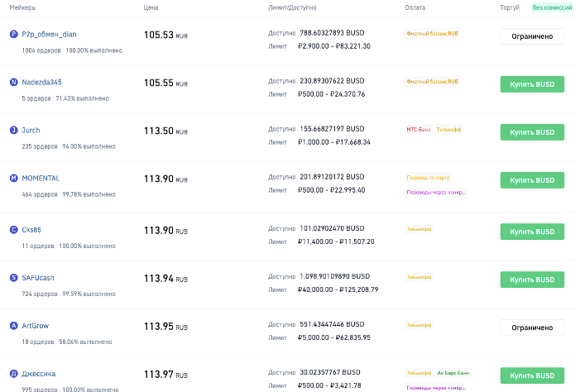Viewport: 585px width, 392px height.
Task: Open the SAFUcash maker profile link
Action: (x=38, y=278)
